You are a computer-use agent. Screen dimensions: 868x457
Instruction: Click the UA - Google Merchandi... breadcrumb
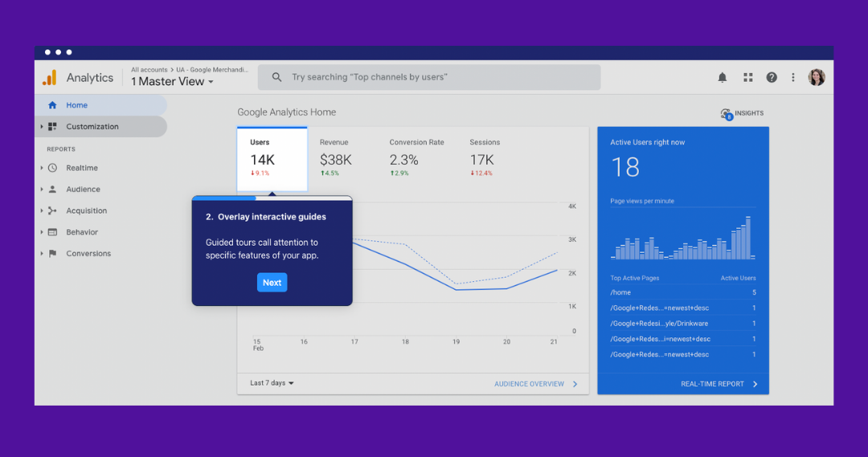coord(212,70)
